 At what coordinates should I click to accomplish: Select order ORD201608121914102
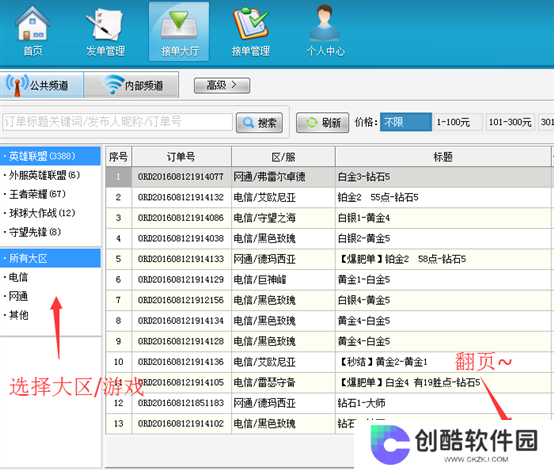tap(181, 423)
